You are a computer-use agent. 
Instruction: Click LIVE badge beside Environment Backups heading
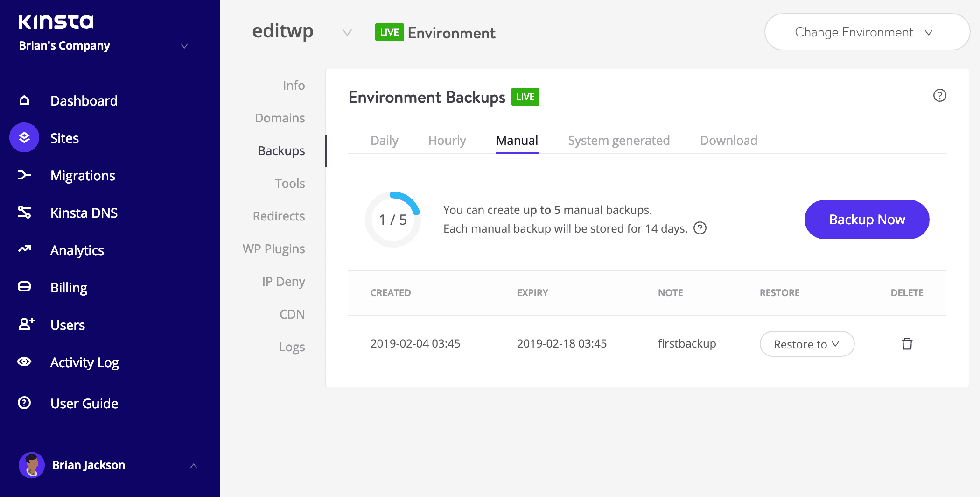[525, 97]
